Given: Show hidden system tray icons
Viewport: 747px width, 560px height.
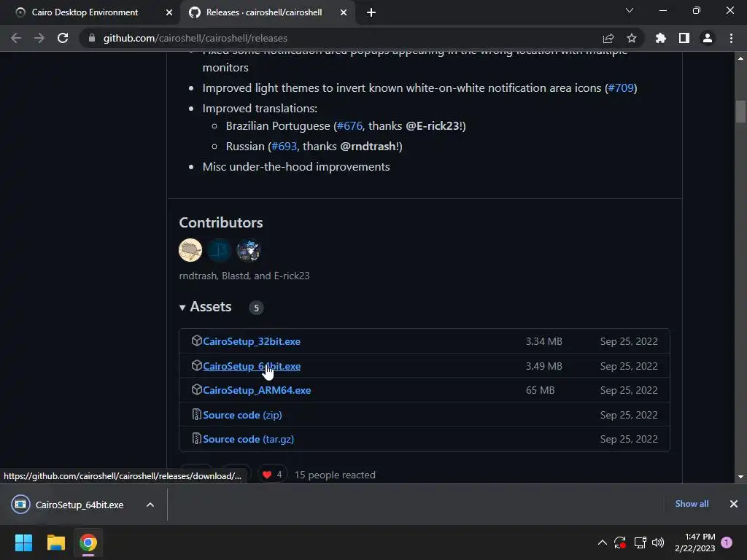Looking at the screenshot, I should pyautogui.click(x=602, y=542).
